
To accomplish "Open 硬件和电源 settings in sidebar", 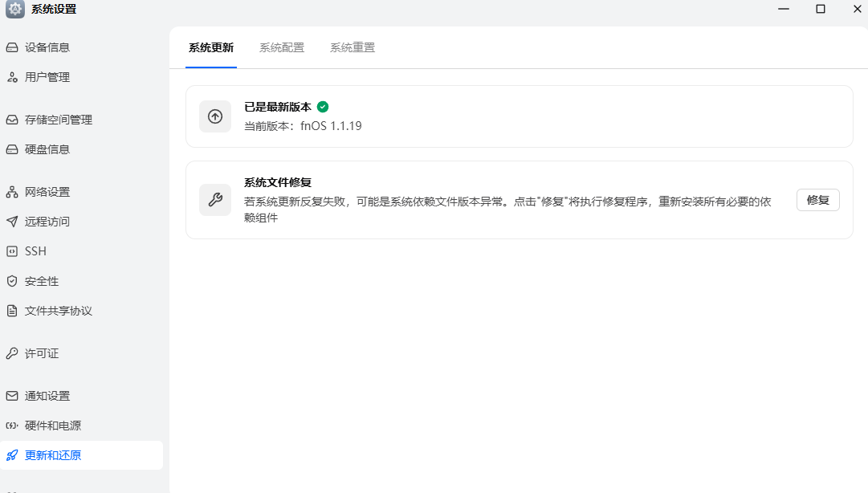I will click(53, 426).
